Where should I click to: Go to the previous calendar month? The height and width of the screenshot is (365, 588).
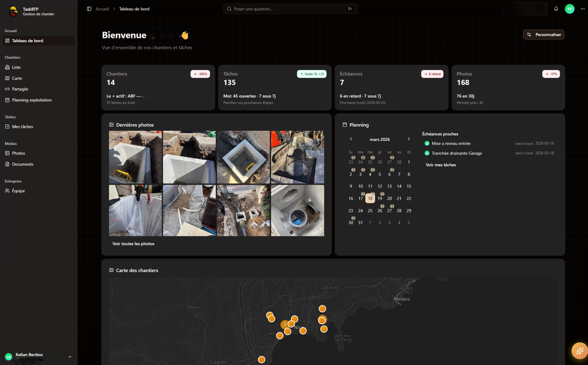point(351,139)
